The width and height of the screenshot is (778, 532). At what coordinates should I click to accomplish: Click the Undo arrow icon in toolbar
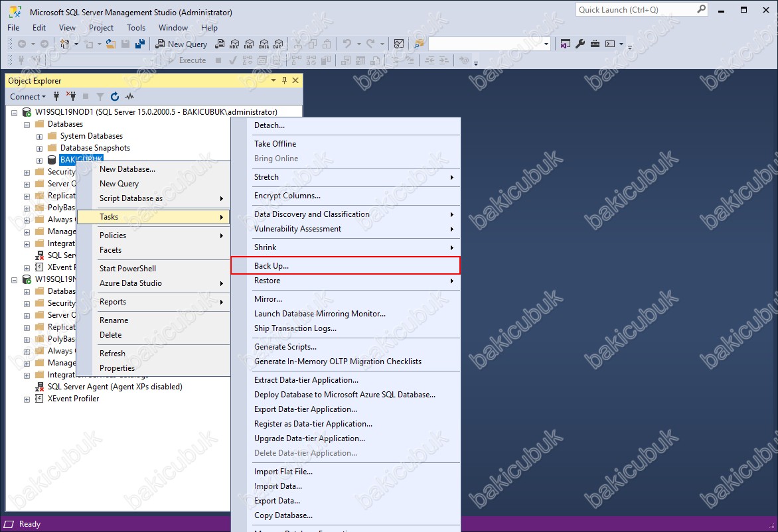347,44
